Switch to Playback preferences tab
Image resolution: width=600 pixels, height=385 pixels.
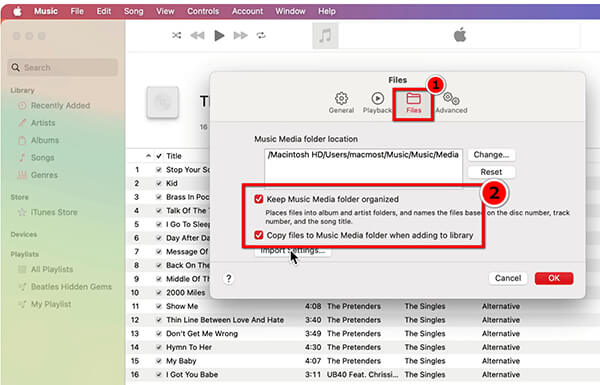[377, 103]
